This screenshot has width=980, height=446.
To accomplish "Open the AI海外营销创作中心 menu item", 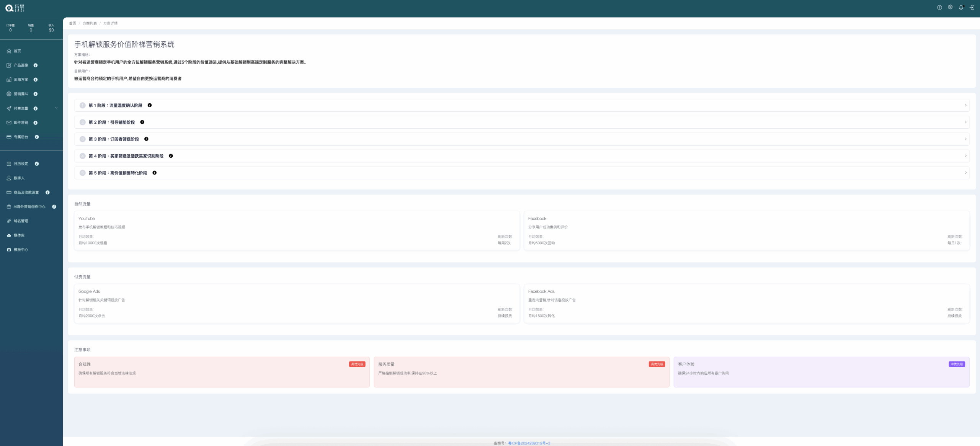I will pyautogui.click(x=29, y=207).
